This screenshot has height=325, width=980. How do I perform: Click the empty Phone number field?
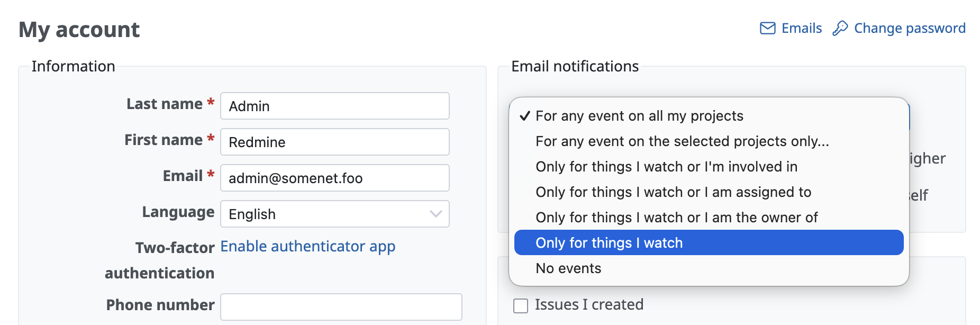coord(341,306)
